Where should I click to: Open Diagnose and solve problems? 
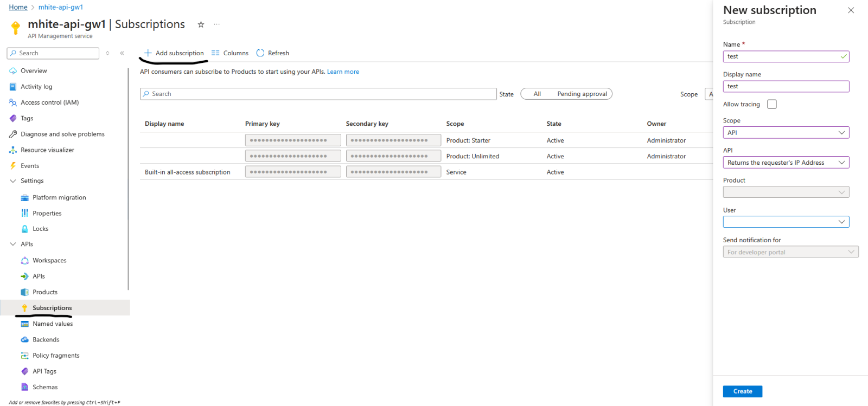point(62,134)
